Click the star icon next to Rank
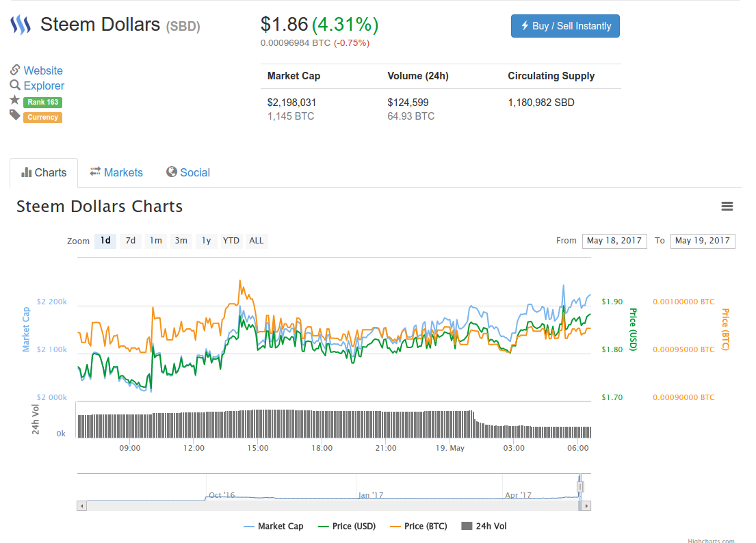The height and width of the screenshot is (543, 756). tap(15, 101)
